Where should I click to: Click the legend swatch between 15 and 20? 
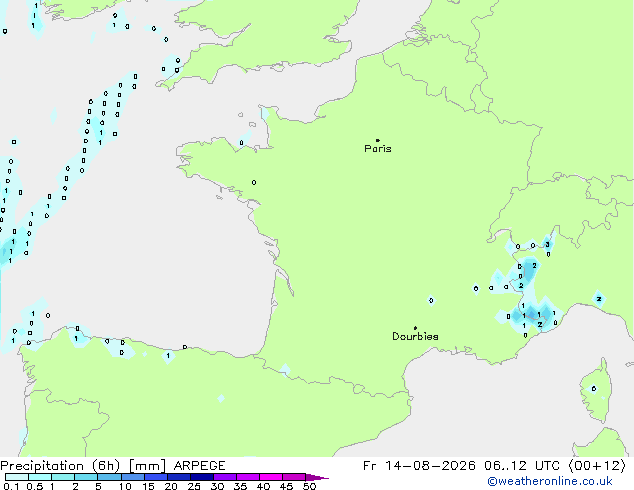tap(155, 477)
